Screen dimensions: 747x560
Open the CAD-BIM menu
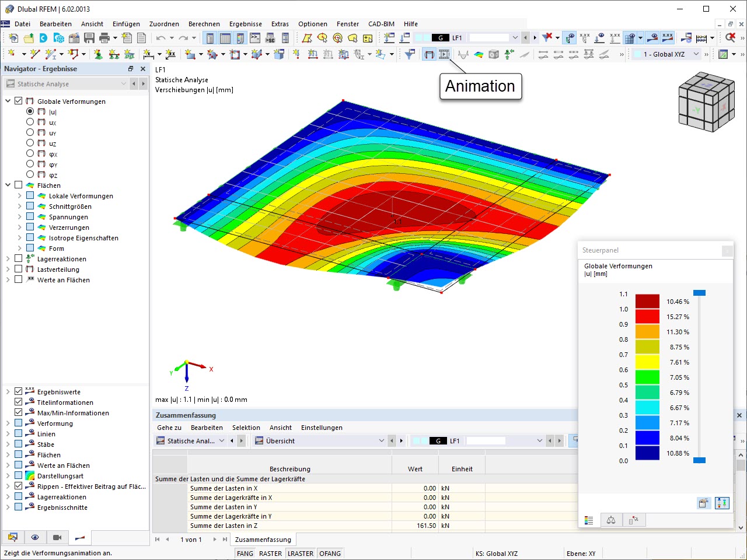pos(382,24)
